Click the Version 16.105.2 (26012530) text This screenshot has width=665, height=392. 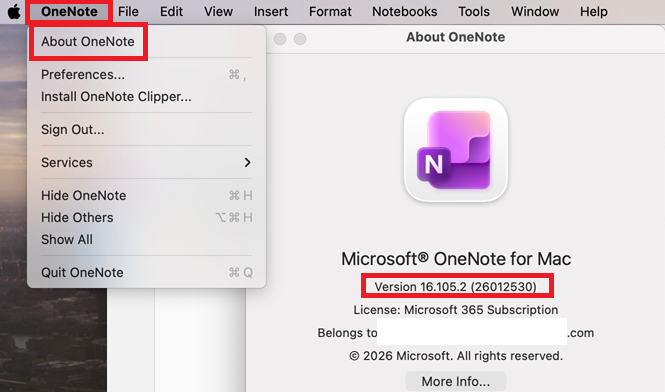click(455, 287)
